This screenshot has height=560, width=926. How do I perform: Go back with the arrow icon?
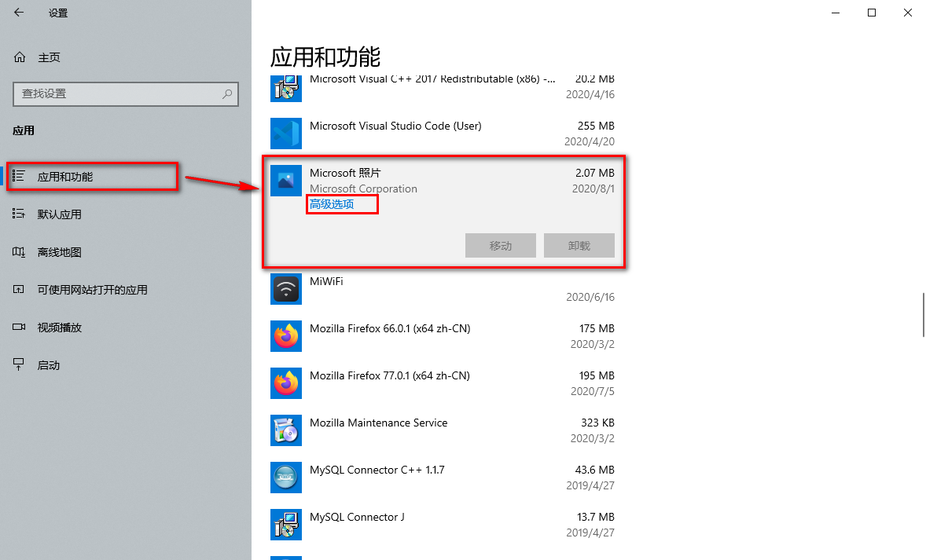[19, 13]
